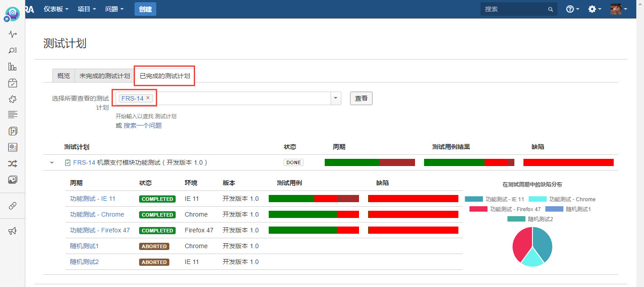Open the text lines sidebar icon
The width and height of the screenshot is (644, 287).
click(x=13, y=115)
